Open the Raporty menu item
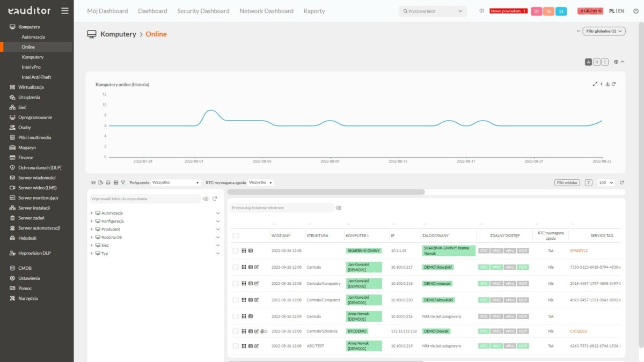 click(x=314, y=11)
